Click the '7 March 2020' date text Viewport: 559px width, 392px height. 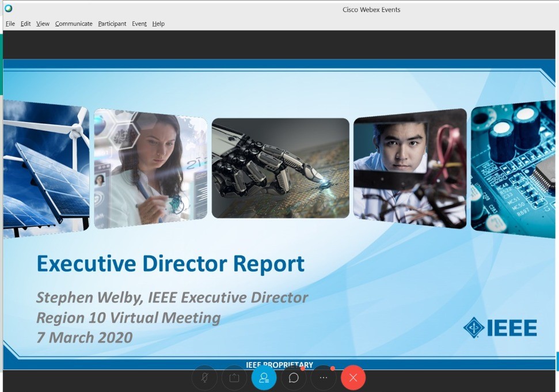85,337
